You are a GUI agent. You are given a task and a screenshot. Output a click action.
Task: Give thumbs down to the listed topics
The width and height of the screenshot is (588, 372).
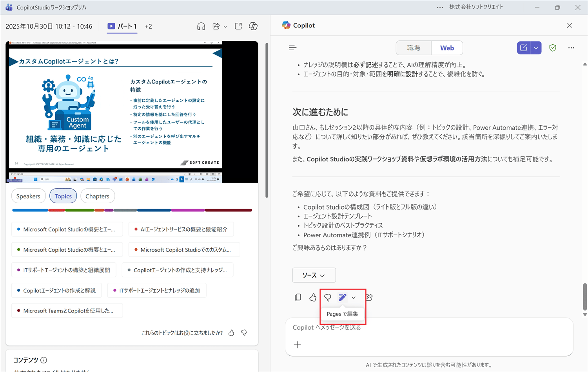coord(243,332)
